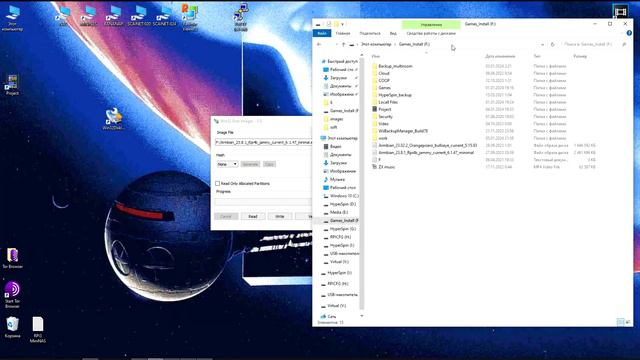Click the sidebar scroll-down arrow
This screenshot has height=360, width=640.
tap(362, 316)
